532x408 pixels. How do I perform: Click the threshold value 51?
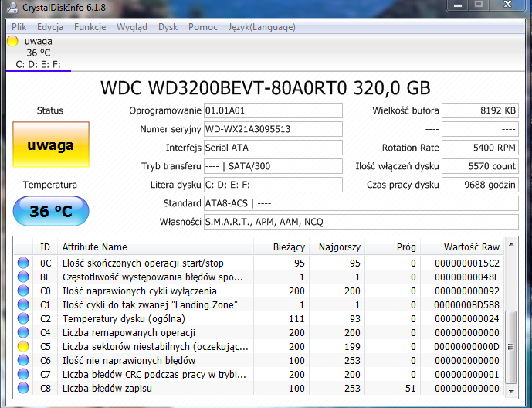tap(411, 389)
